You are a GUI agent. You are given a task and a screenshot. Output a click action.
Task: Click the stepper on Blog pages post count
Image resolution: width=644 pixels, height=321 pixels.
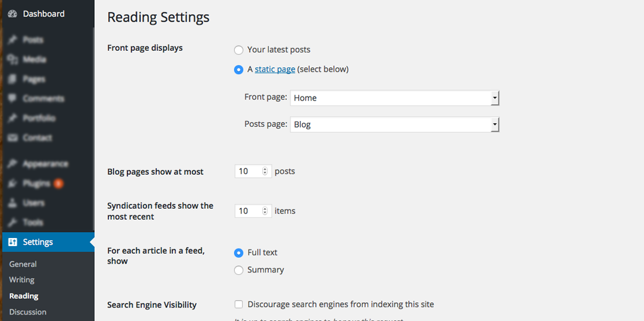265,171
